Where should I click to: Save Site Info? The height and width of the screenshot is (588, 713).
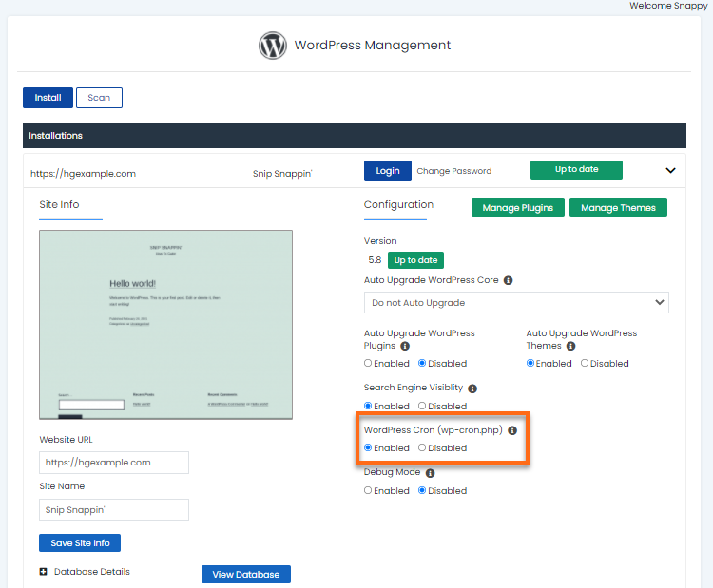click(80, 543)
